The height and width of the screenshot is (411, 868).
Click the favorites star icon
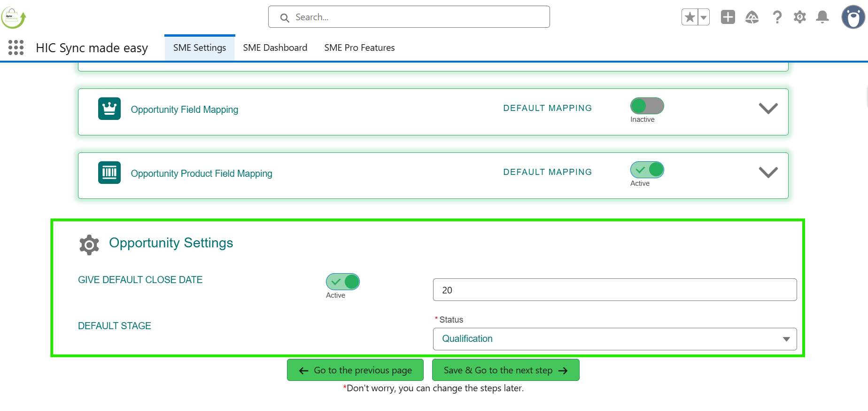pos(690,17)
